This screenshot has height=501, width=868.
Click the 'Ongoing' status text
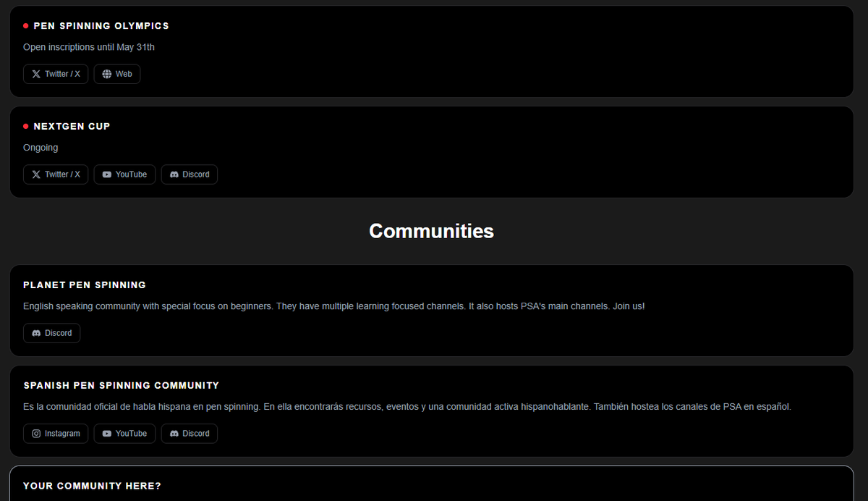point(41,148)
